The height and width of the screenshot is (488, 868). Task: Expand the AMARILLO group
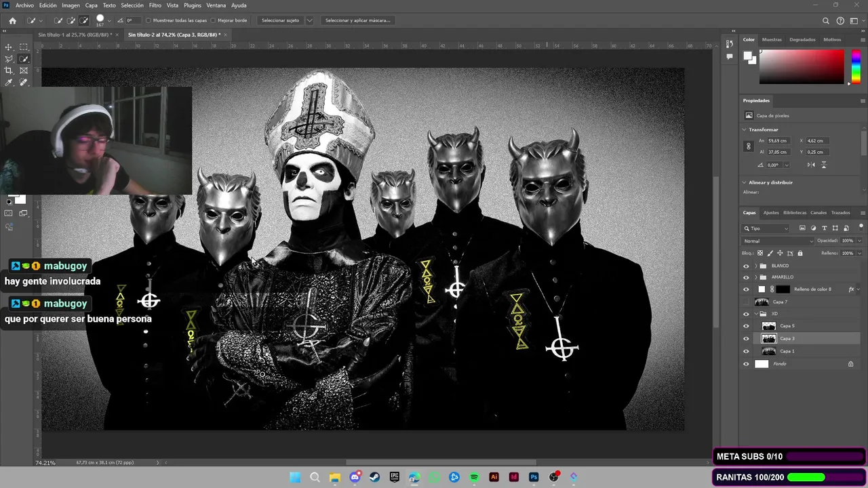(x=755, y=277)
